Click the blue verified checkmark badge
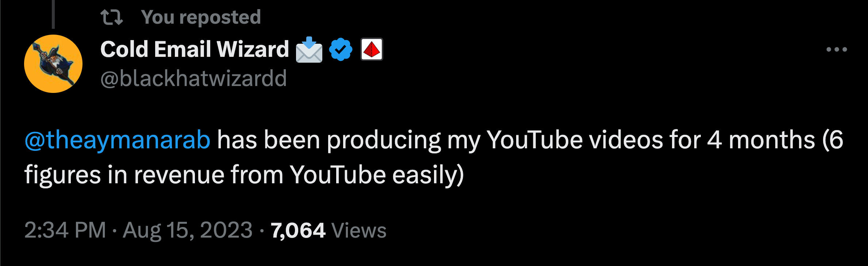The width and height of the screenshot is (868, 266). [x=341, y=49]
